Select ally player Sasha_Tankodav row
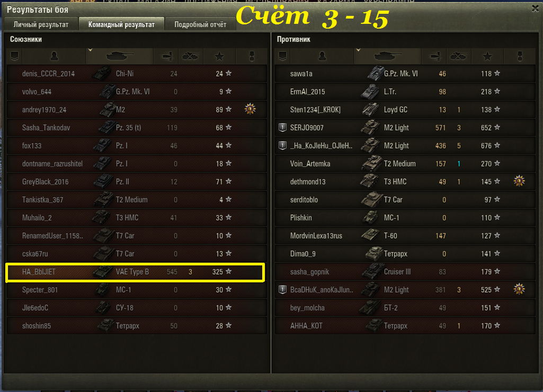The height and width of the screenshot is (392, 543). click(137, 128)
